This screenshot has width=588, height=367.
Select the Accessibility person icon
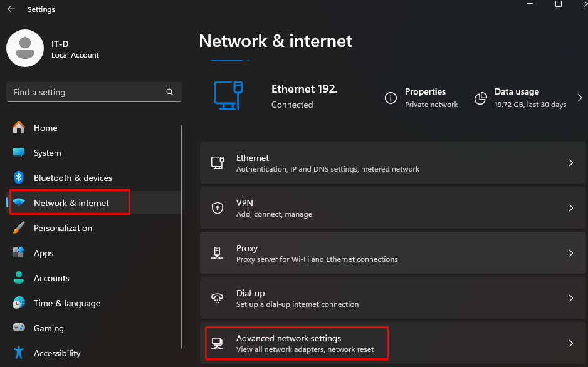coord(19,353)
